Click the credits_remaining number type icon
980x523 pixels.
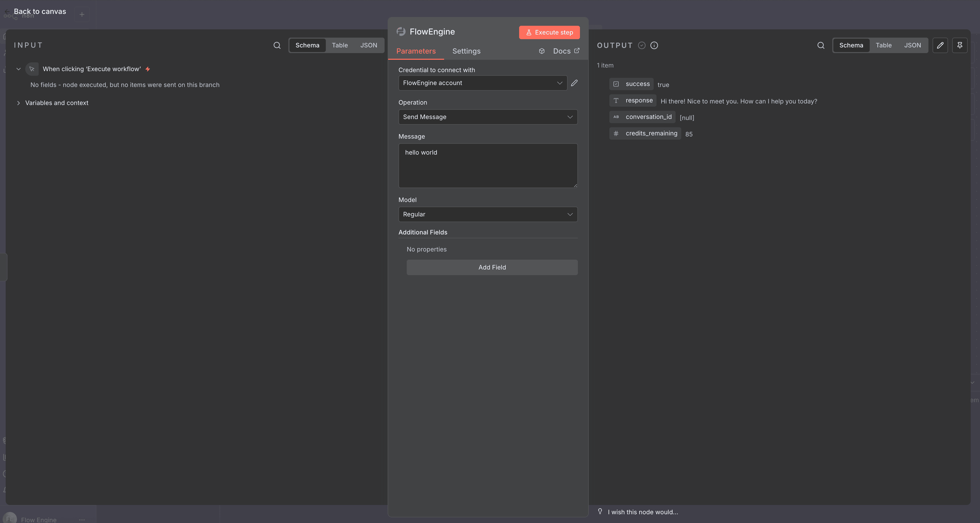click(616, 133)
